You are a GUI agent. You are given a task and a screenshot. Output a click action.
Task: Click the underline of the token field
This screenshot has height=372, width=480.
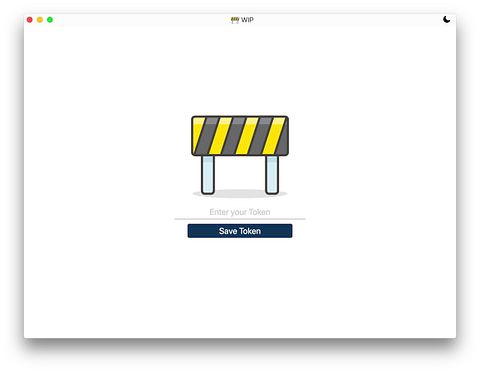(x=240, y=219)
